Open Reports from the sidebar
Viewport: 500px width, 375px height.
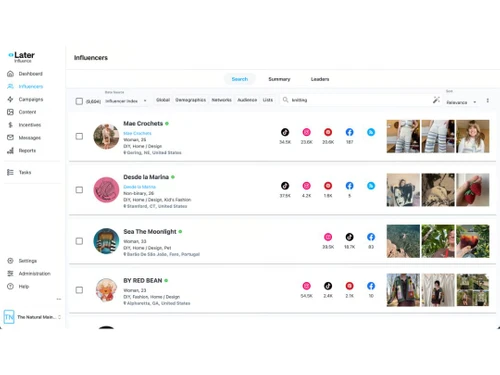pyautogui.click(x=22, y=151)
